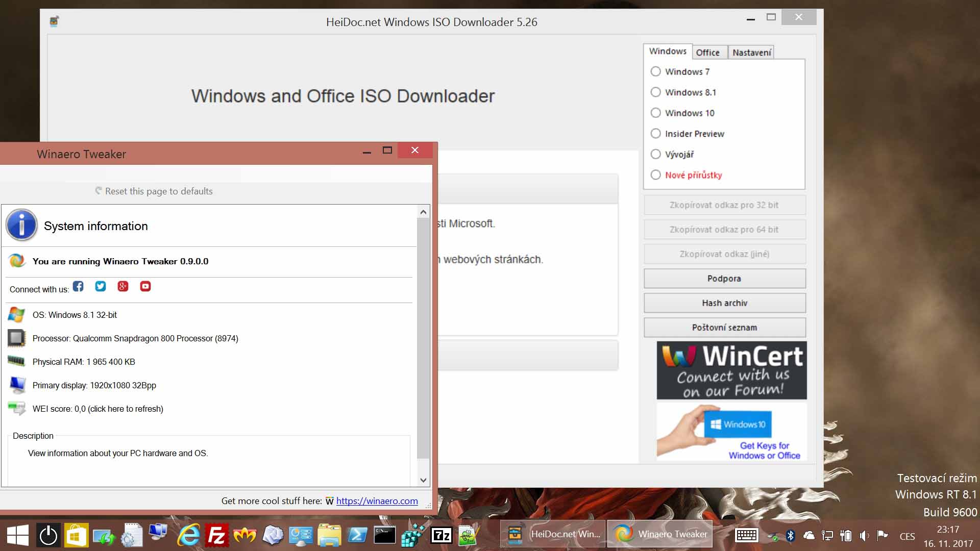This screenshot has width=980, height=551.
Task: Refresh WEI score text link
Action: 97,409
